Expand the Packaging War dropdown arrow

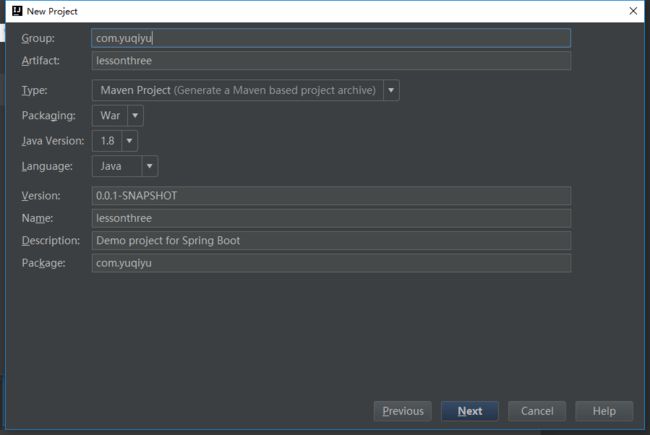click(135, 116)
